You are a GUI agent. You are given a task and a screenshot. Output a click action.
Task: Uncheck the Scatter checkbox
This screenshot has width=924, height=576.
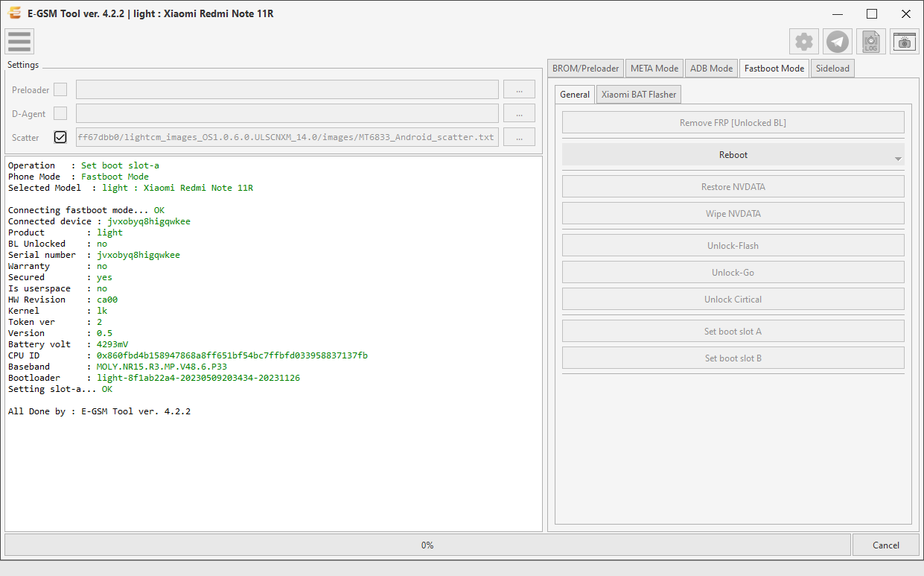pyautogui.click(x=60, y=137)
